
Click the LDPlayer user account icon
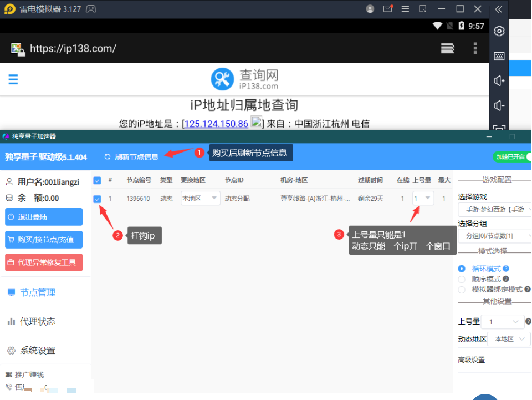point(370,9)
